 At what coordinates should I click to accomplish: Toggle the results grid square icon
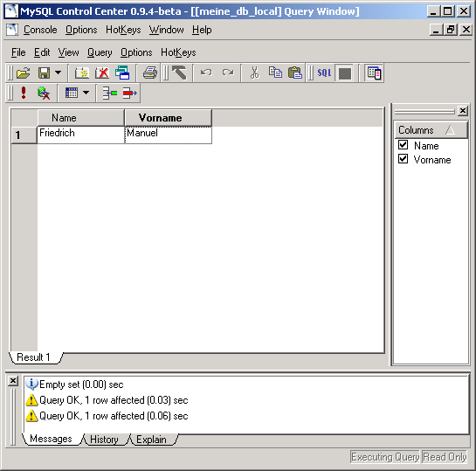pos(344,73)
